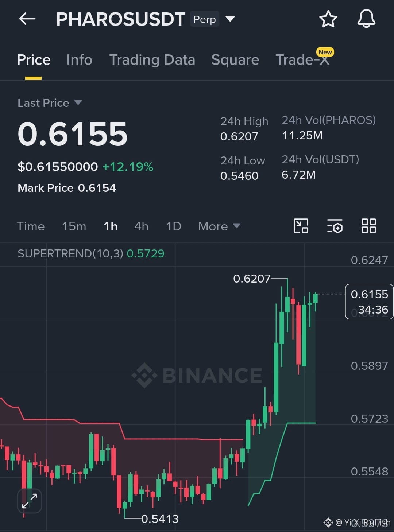Image resolution: width=394 pixels, height=532 pixels.
Task: Open price alerts via bell icon
Action: 366,19
